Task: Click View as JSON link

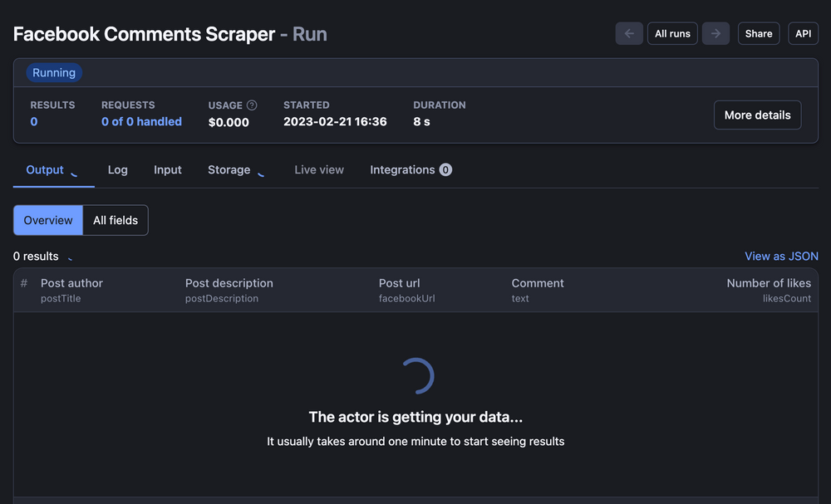Action: [781, 257]
